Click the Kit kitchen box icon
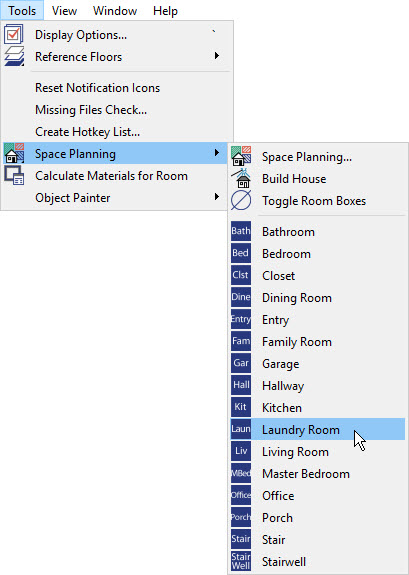The image size is (409, 575). point(241,407)
